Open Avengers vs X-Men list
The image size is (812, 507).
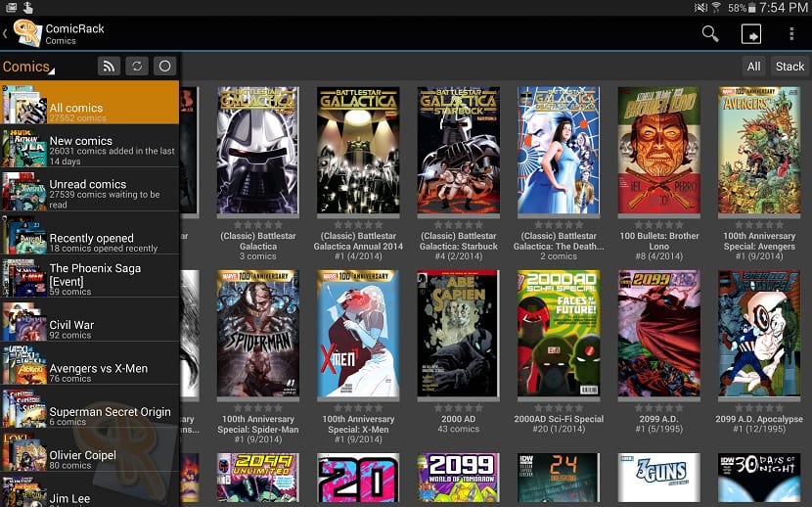(90, 373)
